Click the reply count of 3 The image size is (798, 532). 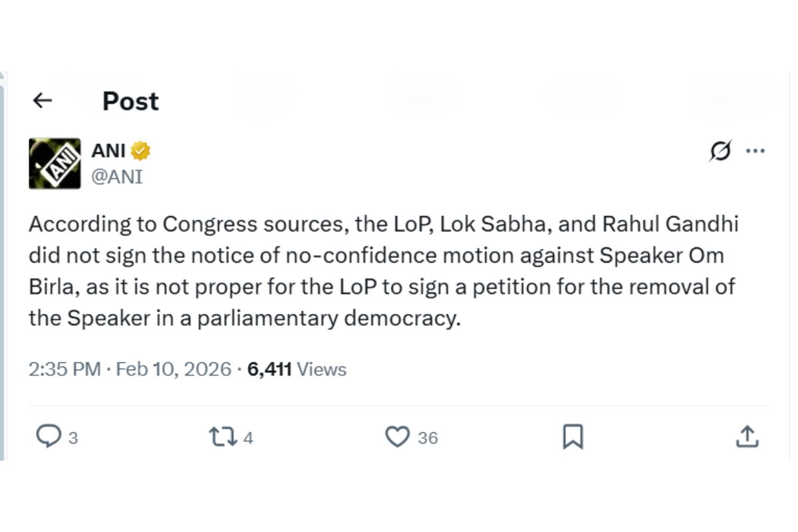73,438
